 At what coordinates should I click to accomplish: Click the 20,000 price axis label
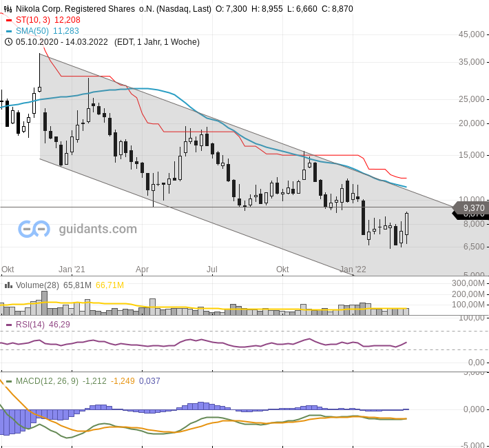471,123
